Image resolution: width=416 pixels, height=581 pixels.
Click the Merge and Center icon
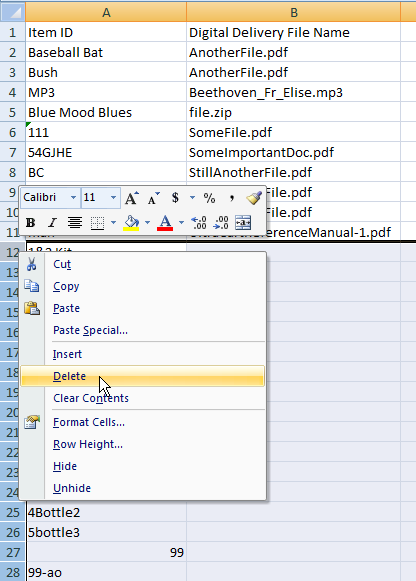point(243,223)
